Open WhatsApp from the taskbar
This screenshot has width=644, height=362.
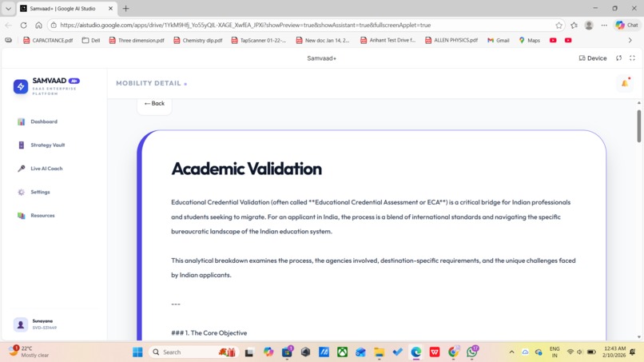[472, 352]
